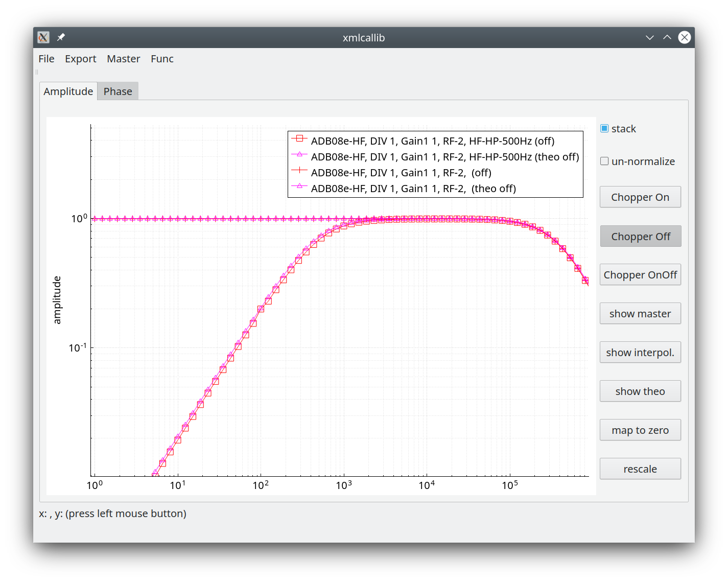Open the File menu
Viewport: 728px width, 582px height.
[46, 59]
